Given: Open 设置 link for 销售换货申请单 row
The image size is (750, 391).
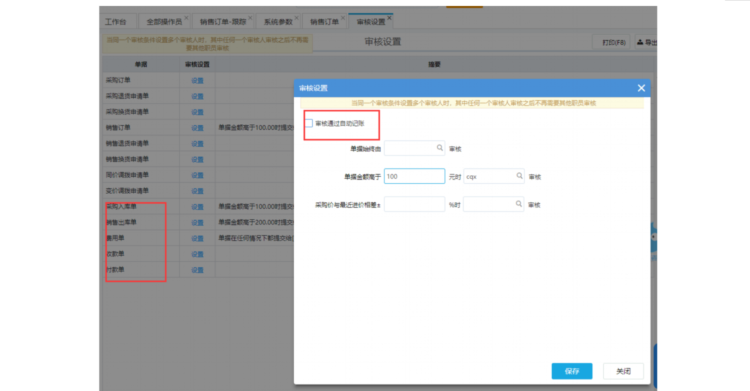Looking at the screenshot, I should pyautogui.click(x=198, y=159).
